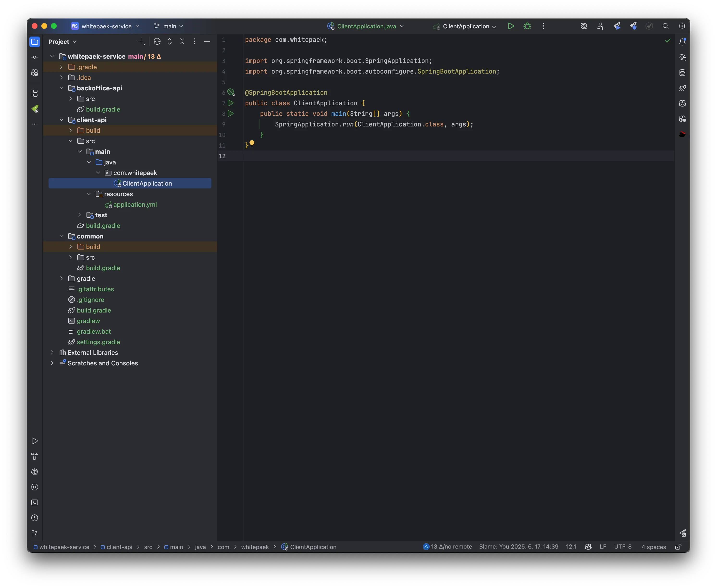Expand all in Project tree
717x588 pixels.
pos(170,41)
